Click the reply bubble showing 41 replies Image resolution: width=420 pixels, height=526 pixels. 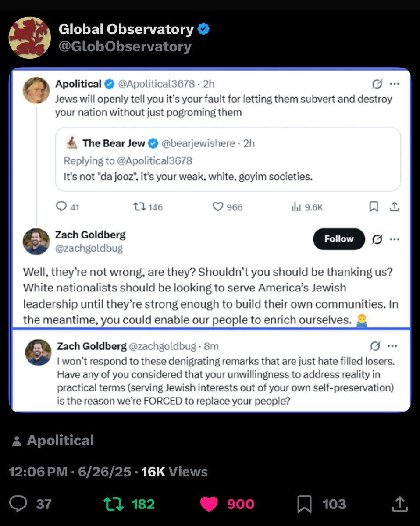62,207
